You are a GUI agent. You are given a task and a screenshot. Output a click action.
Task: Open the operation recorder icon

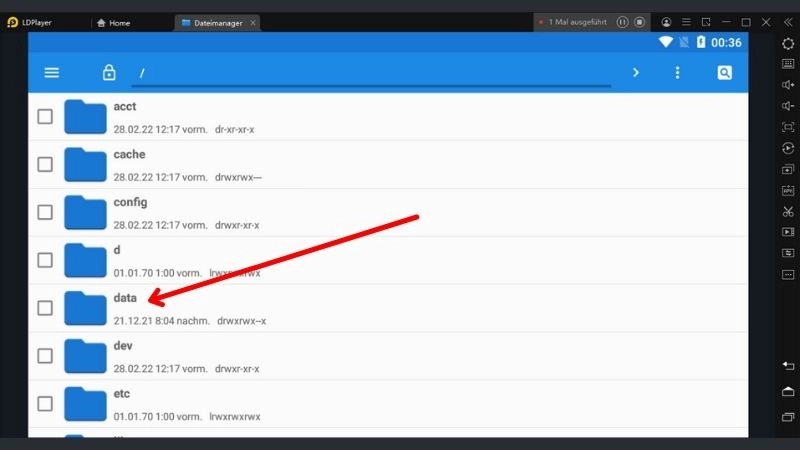(x=788, y=148)
